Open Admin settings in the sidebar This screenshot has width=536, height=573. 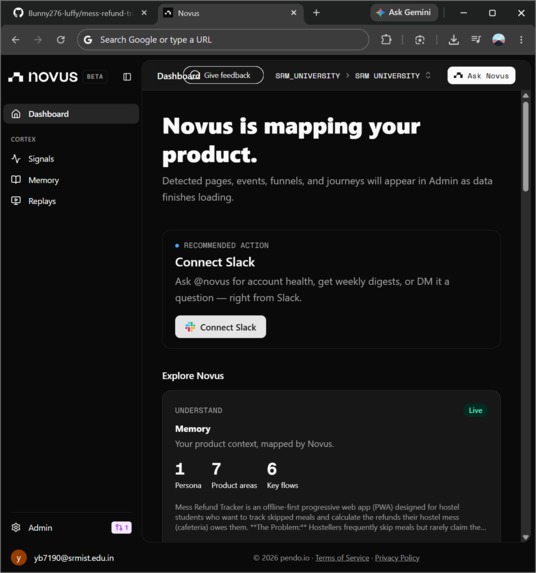(40, 528)
